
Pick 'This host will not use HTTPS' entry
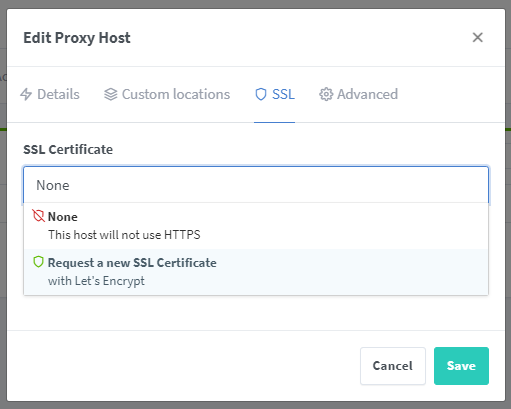(124, 235)
